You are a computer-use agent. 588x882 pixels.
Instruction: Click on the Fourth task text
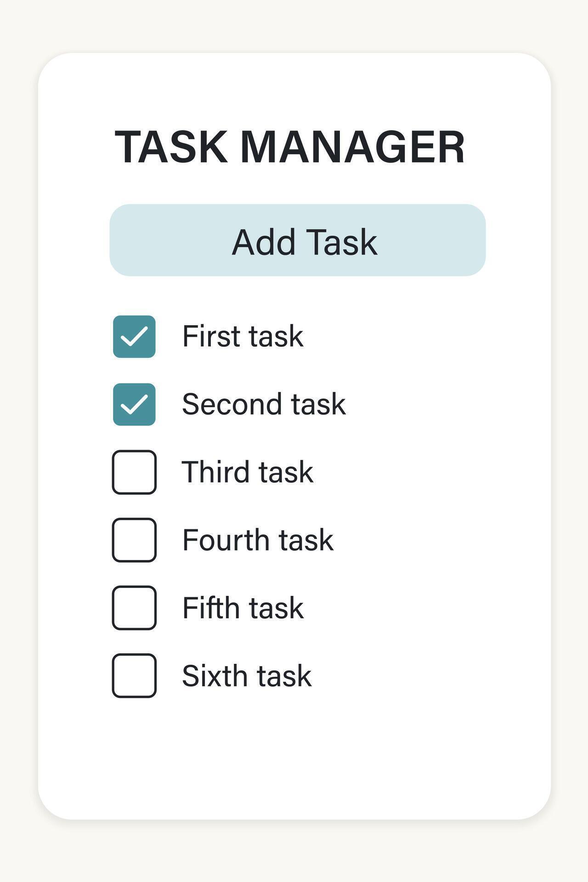257,538
